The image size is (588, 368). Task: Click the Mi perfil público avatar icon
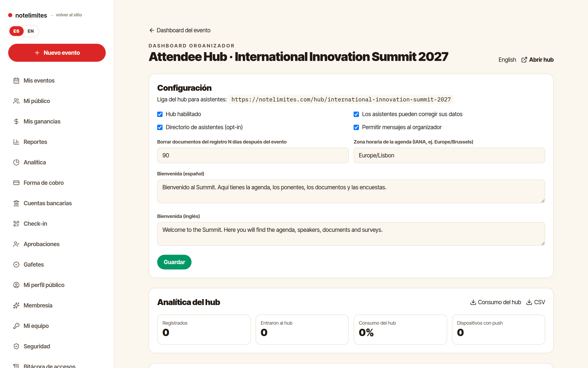(16, 285)
